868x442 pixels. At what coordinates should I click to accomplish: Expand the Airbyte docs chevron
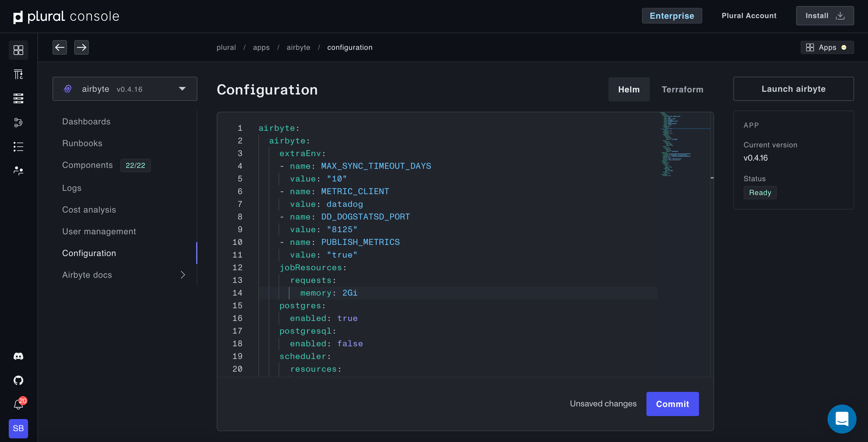click(183, 275)
